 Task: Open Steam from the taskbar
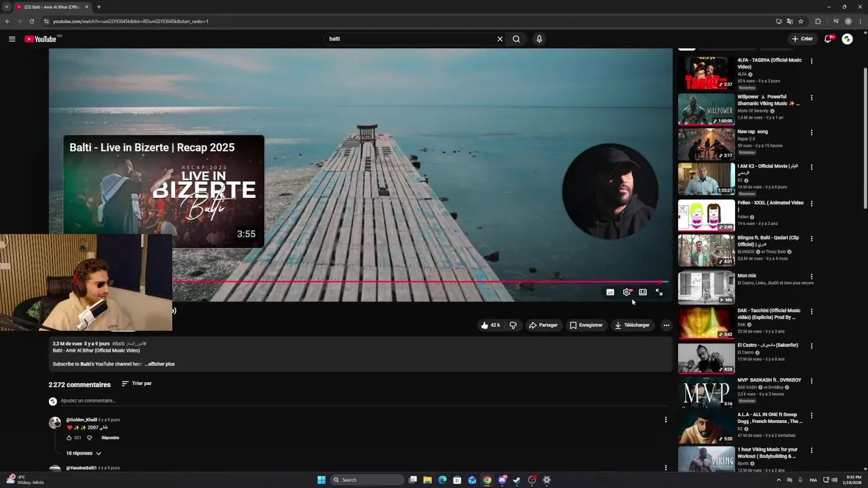click(x=517, y=480)
